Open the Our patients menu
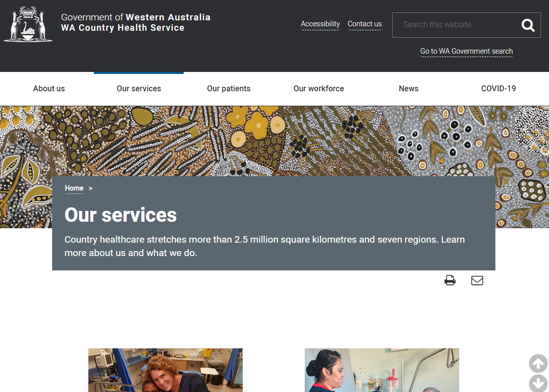 228,89
